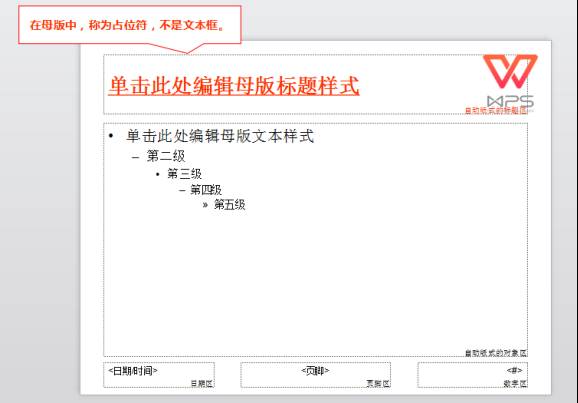Click the 页脚区 label
This screenshot has width=578, height=403.
point(378,383)
